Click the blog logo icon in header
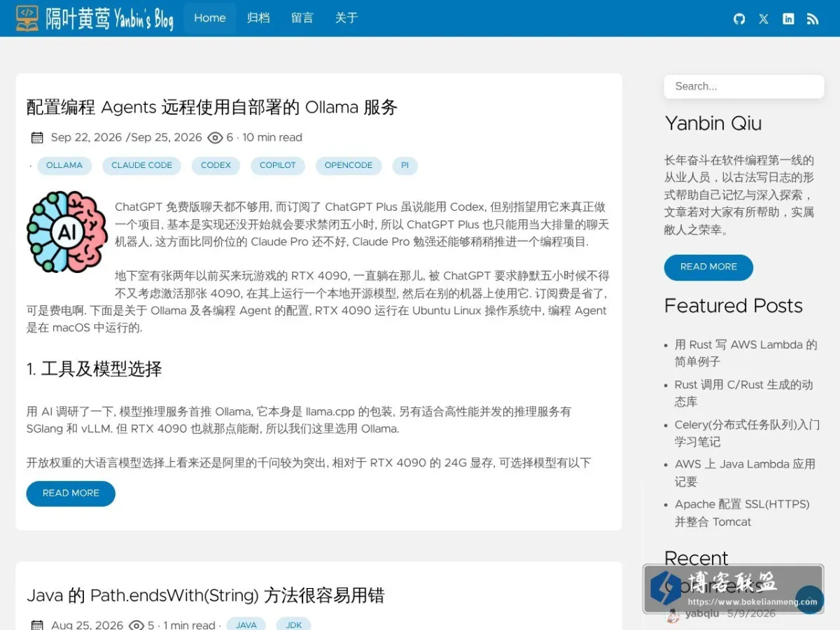 27,18
